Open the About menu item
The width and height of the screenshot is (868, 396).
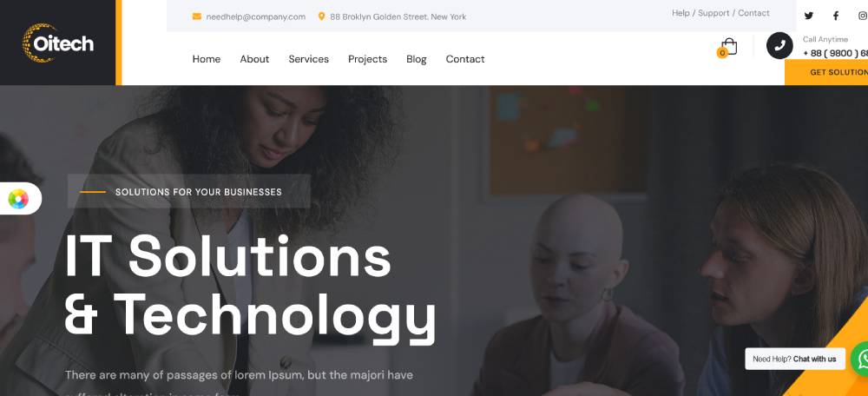[x=254, y=59]
